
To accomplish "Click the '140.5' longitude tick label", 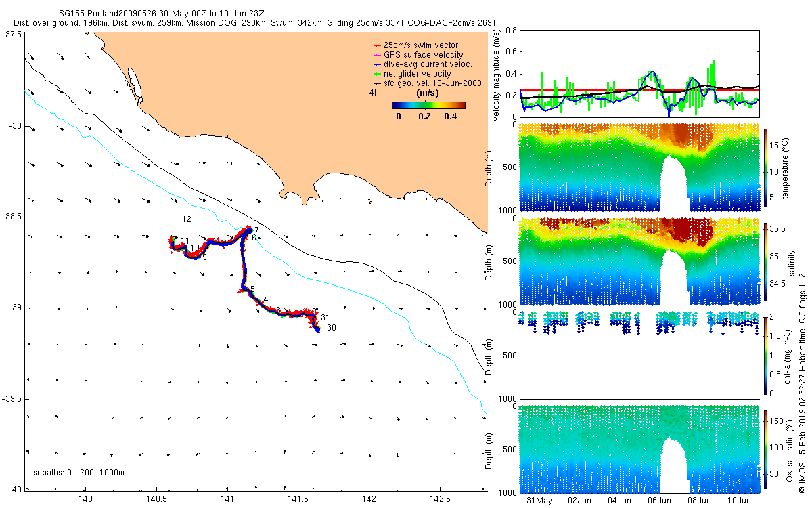I will click(156, 500).
